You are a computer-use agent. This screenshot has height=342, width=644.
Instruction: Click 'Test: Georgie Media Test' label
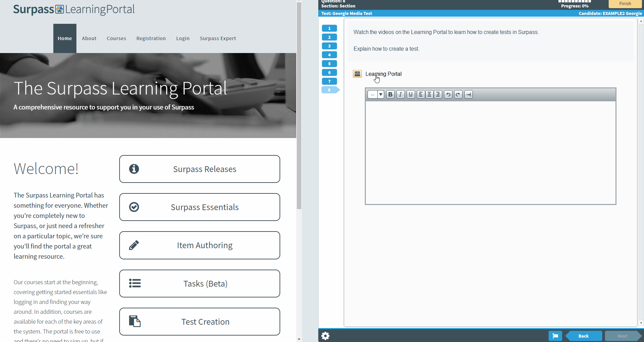346,14
